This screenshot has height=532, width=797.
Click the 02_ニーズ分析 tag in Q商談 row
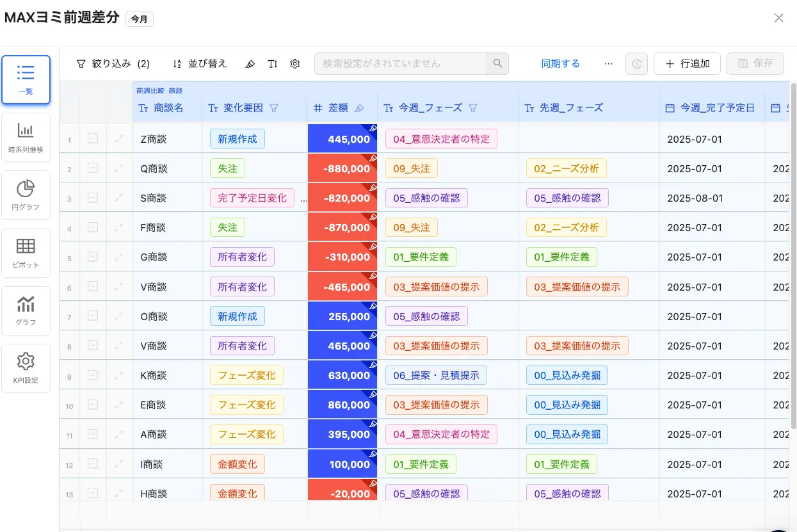coord(567,168)
